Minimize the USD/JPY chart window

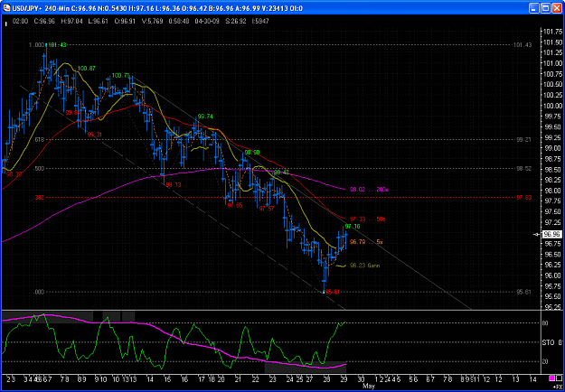click(x=534, y=7)
